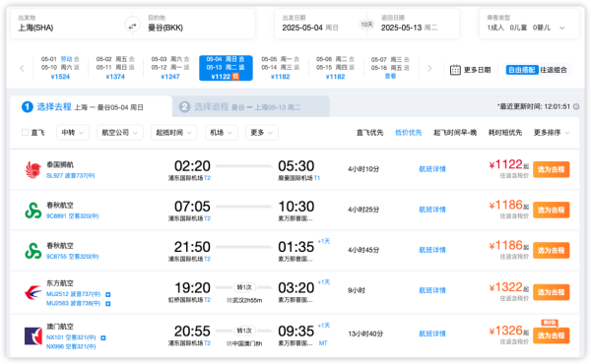Open the 更多排序 sort dropdown

pos(551,133)
